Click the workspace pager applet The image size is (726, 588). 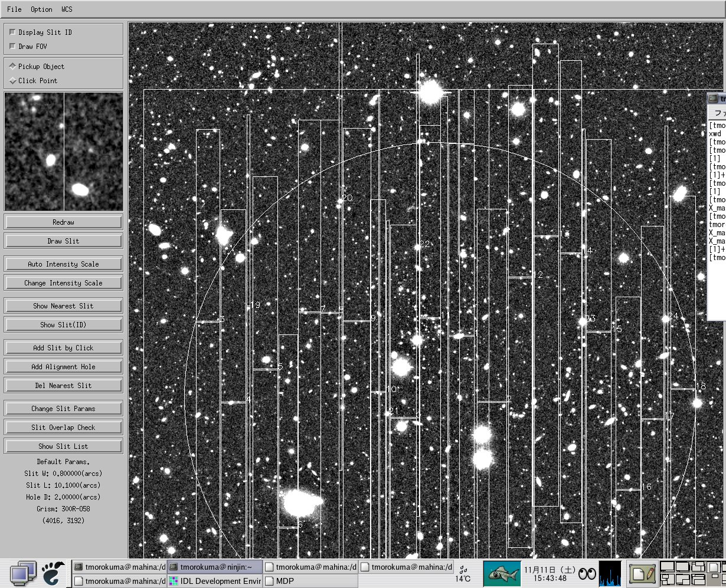692,574
